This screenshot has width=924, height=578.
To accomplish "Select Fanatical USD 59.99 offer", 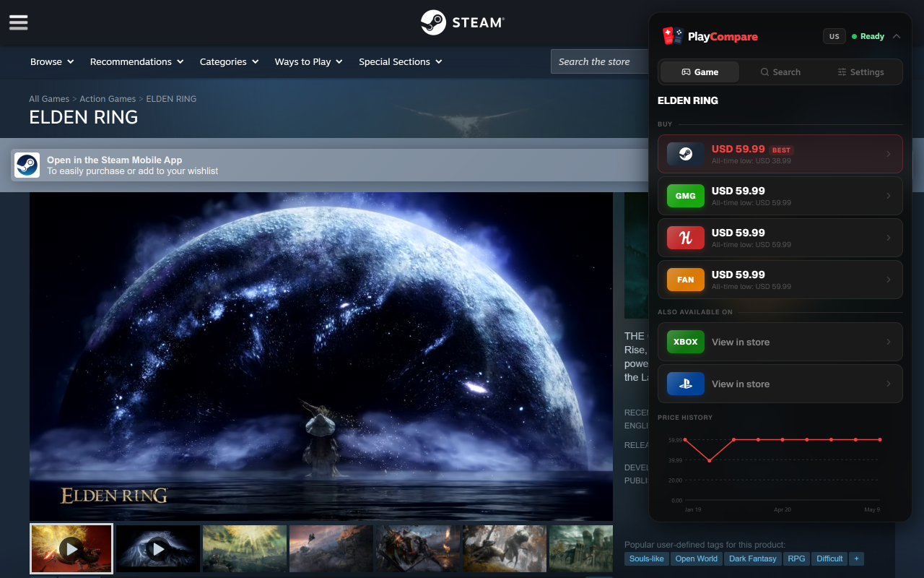I will pyautogui.click(x=780, y=280).
